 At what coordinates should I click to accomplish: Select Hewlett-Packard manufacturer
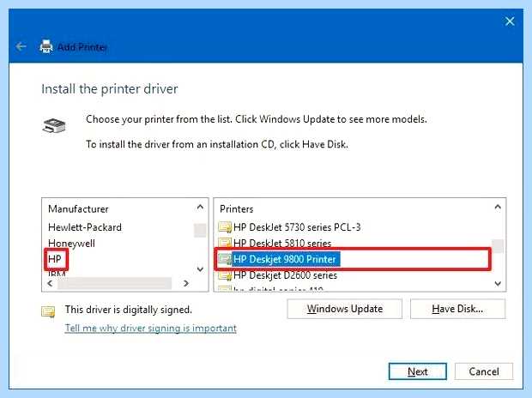(85, 227)
